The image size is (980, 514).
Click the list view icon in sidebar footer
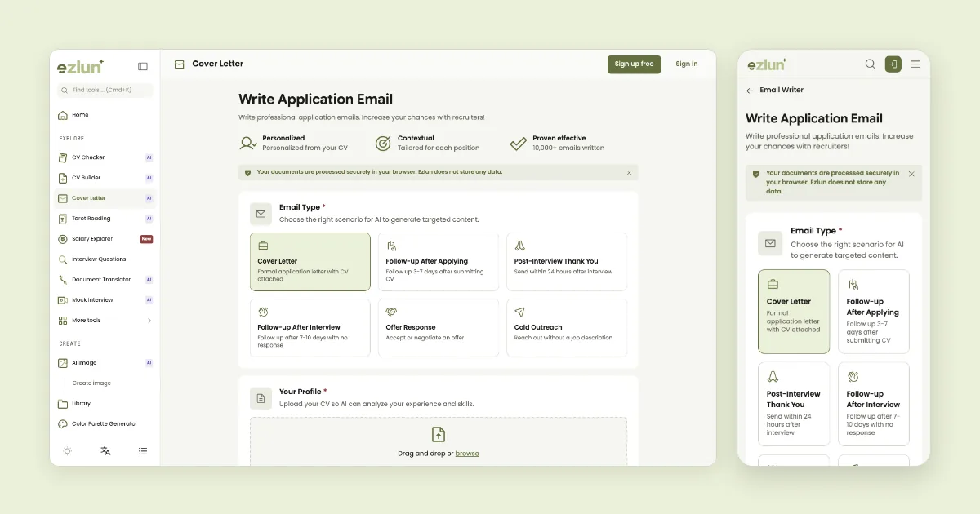coord(143,450)
